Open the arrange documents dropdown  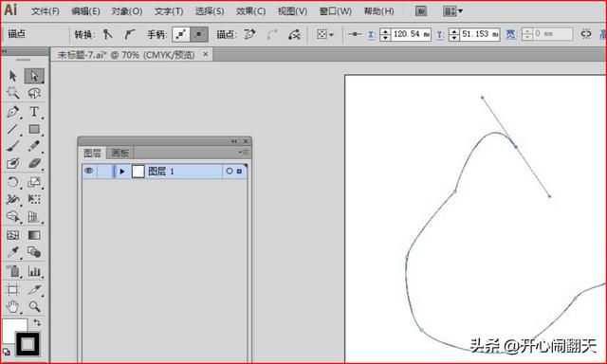452,11
